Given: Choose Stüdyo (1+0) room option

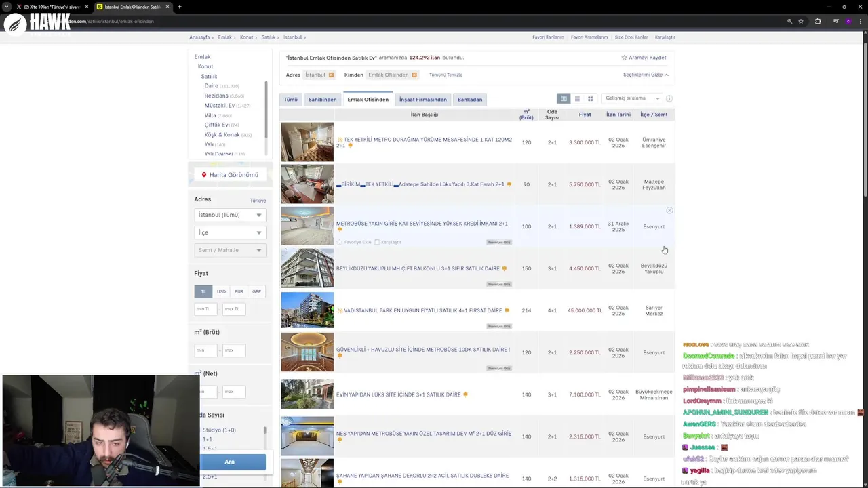Looking at the screenshot, I should [x=219, y=430].
